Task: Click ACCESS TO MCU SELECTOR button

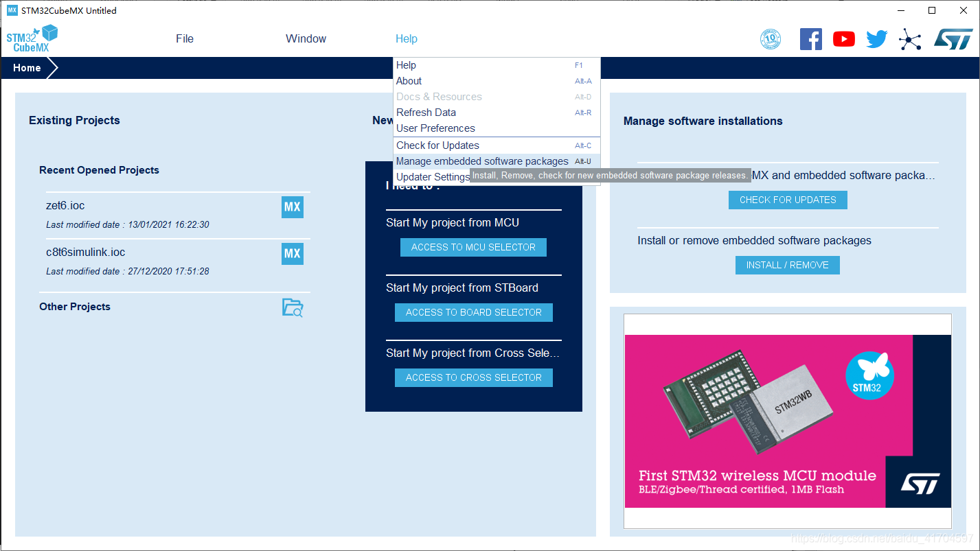Action: pos(473,247)
